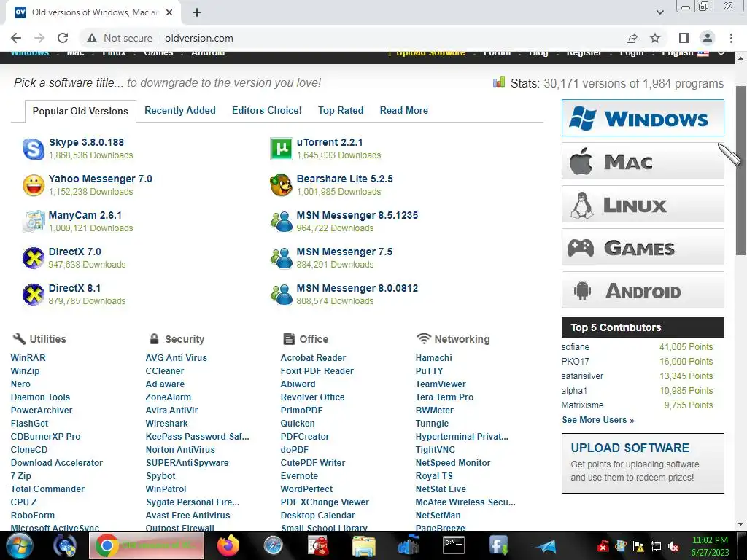Click the muted volume tray icon
Screen dimensions: 747x560
click(673, 547)
